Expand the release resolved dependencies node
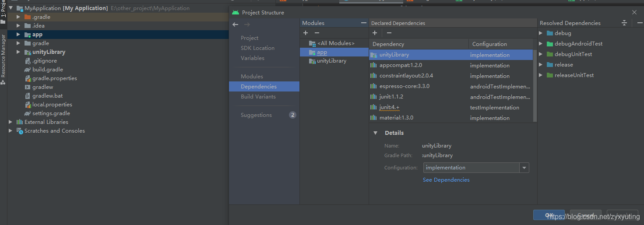Screen dimensions: 644x225 (x=541, y=65)
